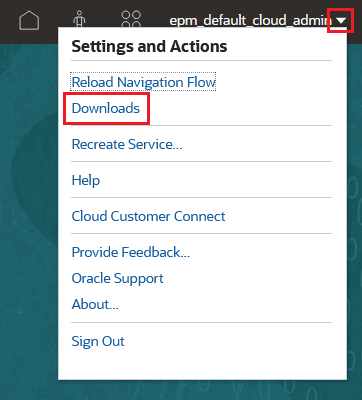Show the About... dialog
The height and width of the screenshot is (400, 362).
[95, 304]
